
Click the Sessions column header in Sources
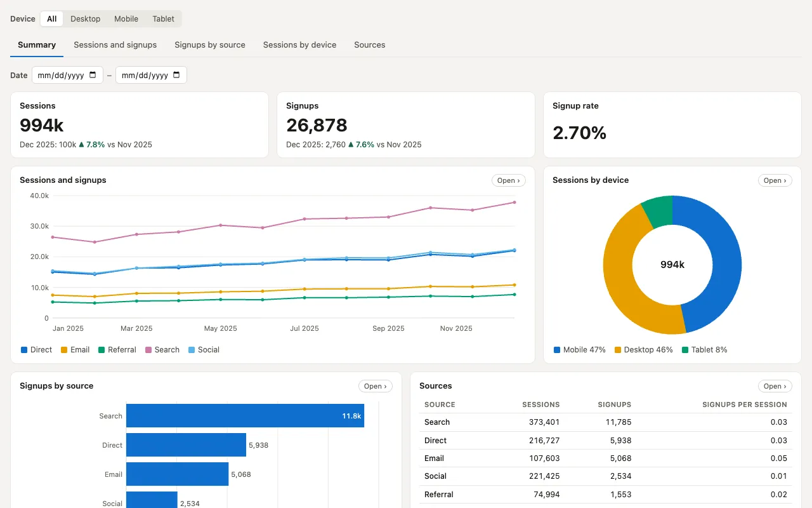click(x=540, y=404)
